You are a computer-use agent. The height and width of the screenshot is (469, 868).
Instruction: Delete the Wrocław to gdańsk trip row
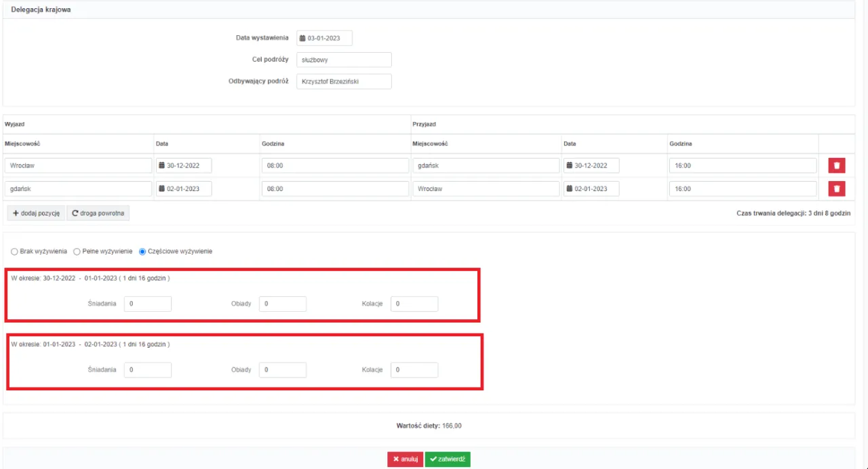click(x=836, y=165)
